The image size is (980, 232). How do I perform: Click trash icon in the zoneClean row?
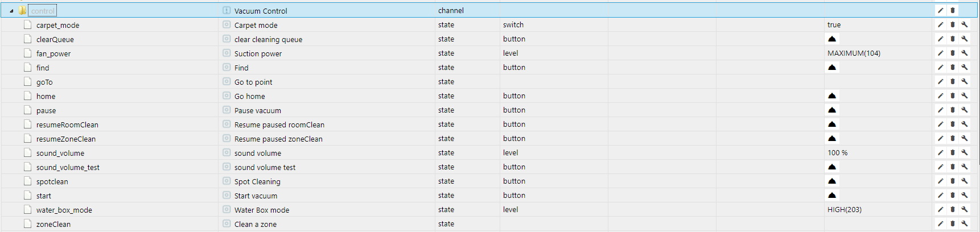pyautogui.click(x=953, y=223)
